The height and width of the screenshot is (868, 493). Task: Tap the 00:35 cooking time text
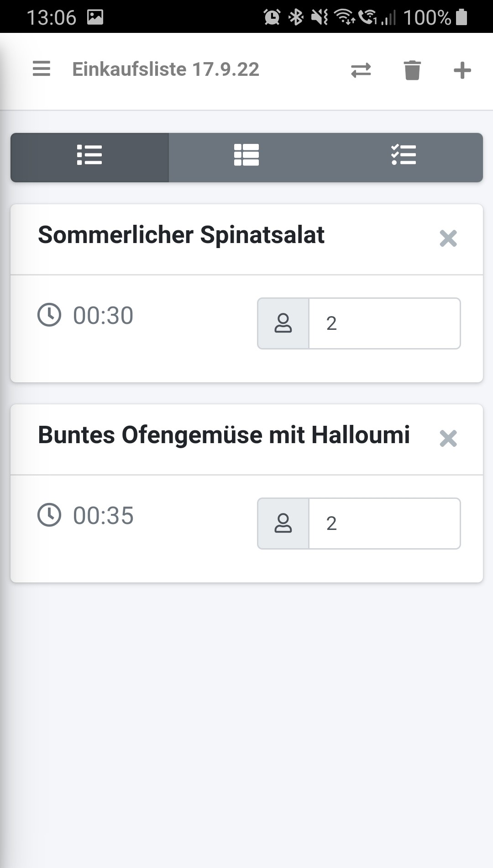103,516
